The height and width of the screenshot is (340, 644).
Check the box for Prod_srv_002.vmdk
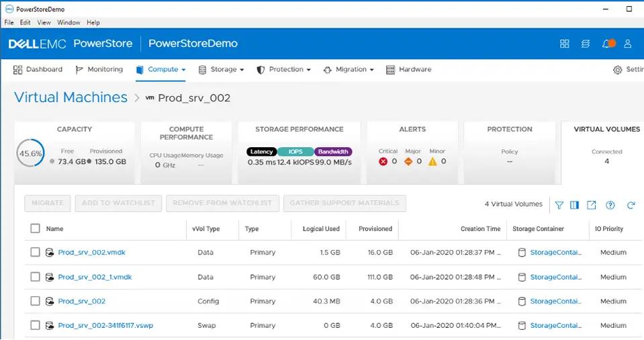click(36, 252)
